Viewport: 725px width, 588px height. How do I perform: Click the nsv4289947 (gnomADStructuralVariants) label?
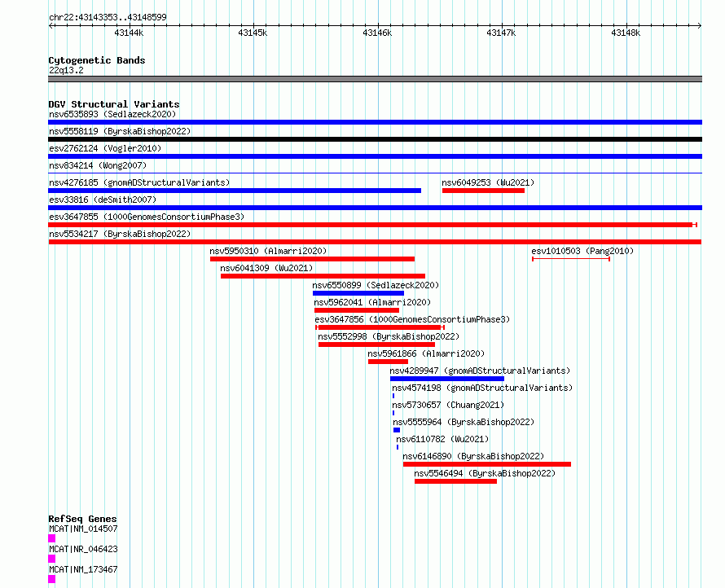coord(480,371)
